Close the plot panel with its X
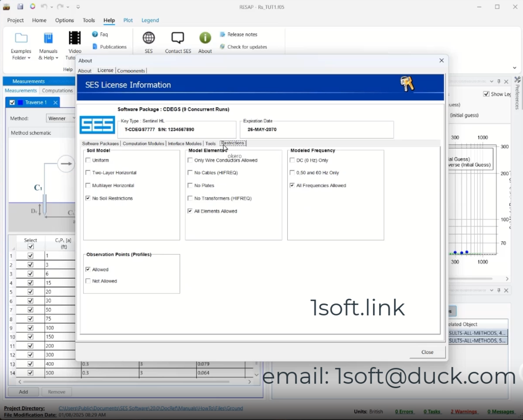The image size is (523, 420). 506,81
